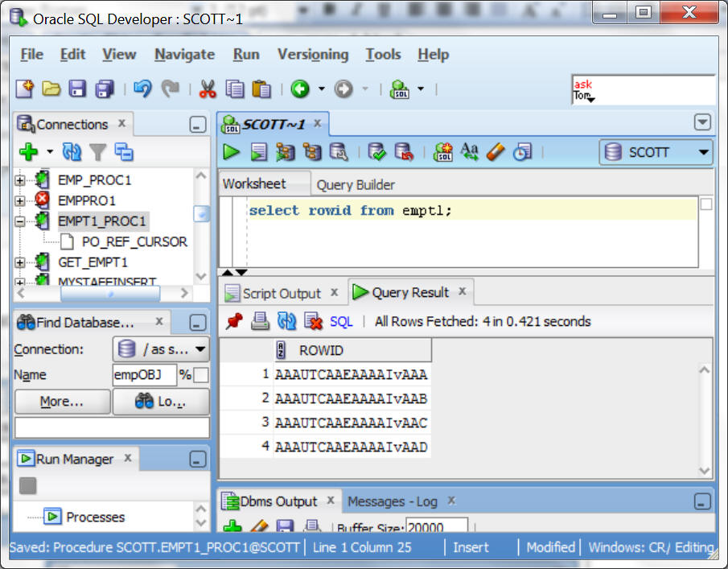
Task: Open a new SQL Worksheet from main toolbar
Action: tap(400, 89)
